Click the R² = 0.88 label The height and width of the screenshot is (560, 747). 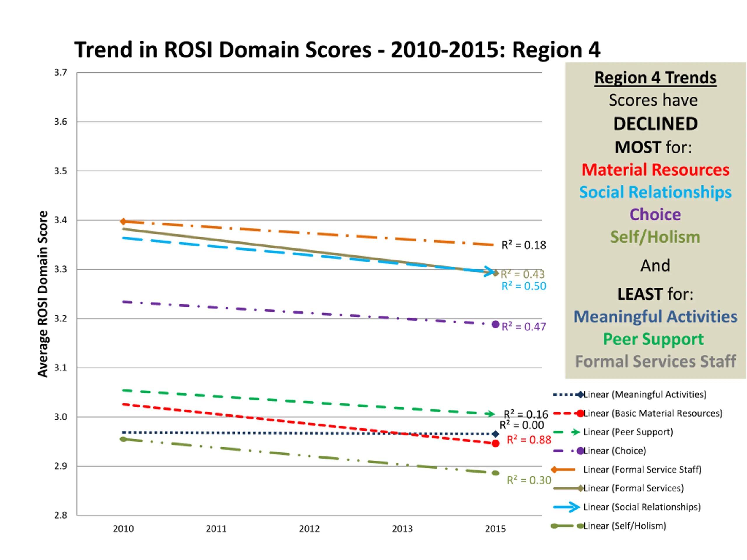(529, 440)
